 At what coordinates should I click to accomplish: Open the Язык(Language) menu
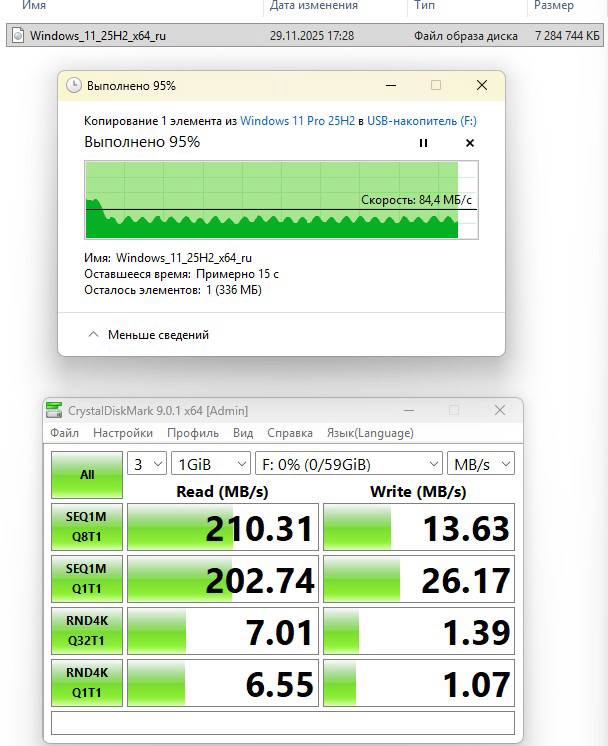click(x=369, y=433)
